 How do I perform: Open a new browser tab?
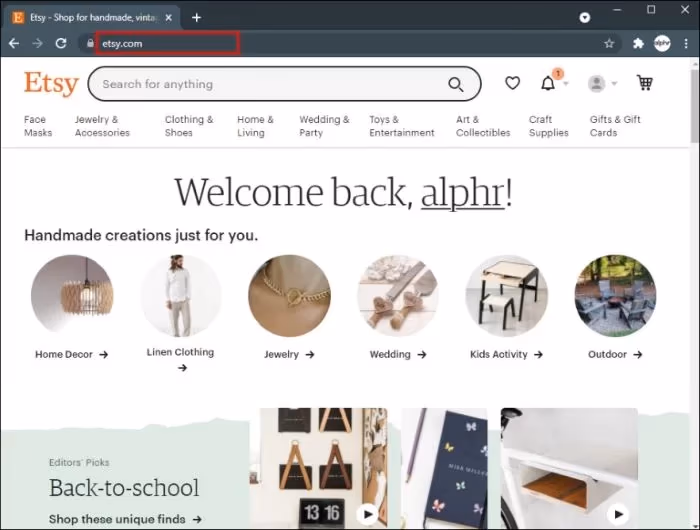(196, 17)
